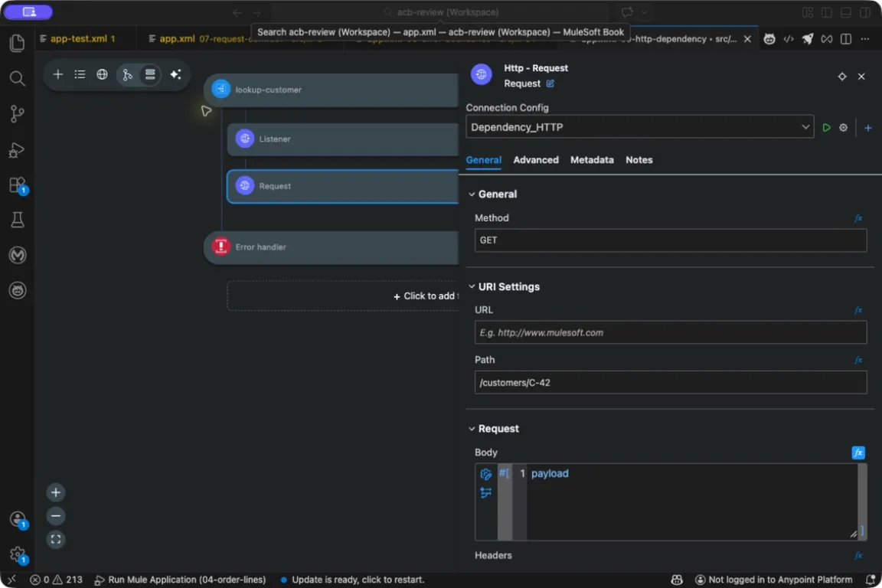Open the Connection Config dropdown
882x588 pixels.
639,127
